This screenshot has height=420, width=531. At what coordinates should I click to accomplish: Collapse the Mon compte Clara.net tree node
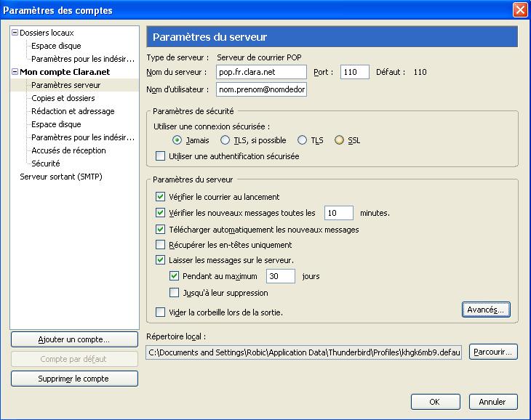pyautogui.click(x=15, y=72)
